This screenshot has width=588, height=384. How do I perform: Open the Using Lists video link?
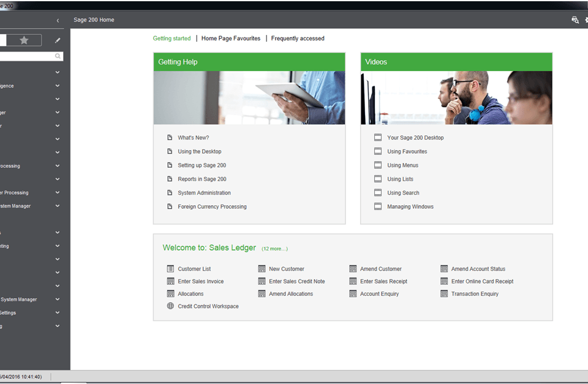coord(400,179)
